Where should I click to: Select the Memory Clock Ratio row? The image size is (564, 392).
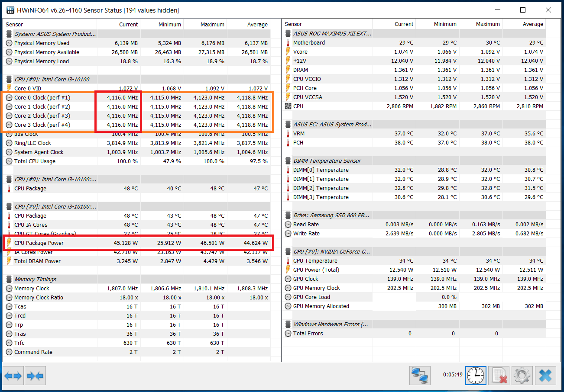[x=137, y=298]
